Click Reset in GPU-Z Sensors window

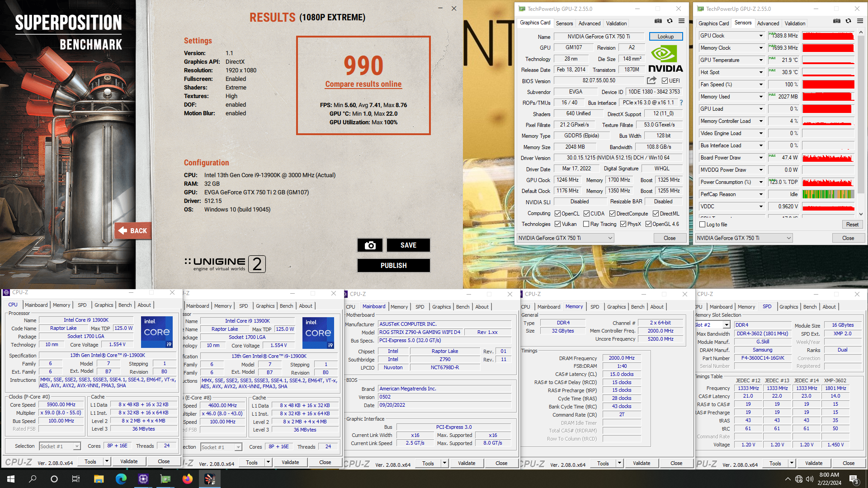click(852, 225)
